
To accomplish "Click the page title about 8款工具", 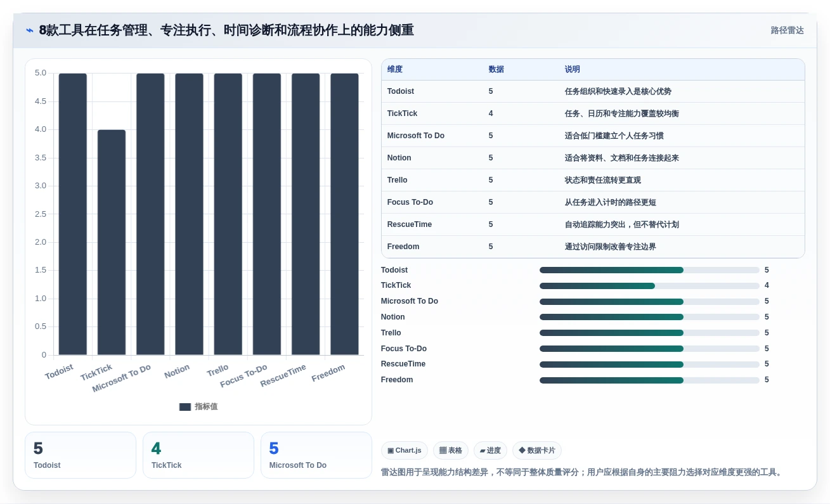I will pyautogui.click(x=226, y=30).
